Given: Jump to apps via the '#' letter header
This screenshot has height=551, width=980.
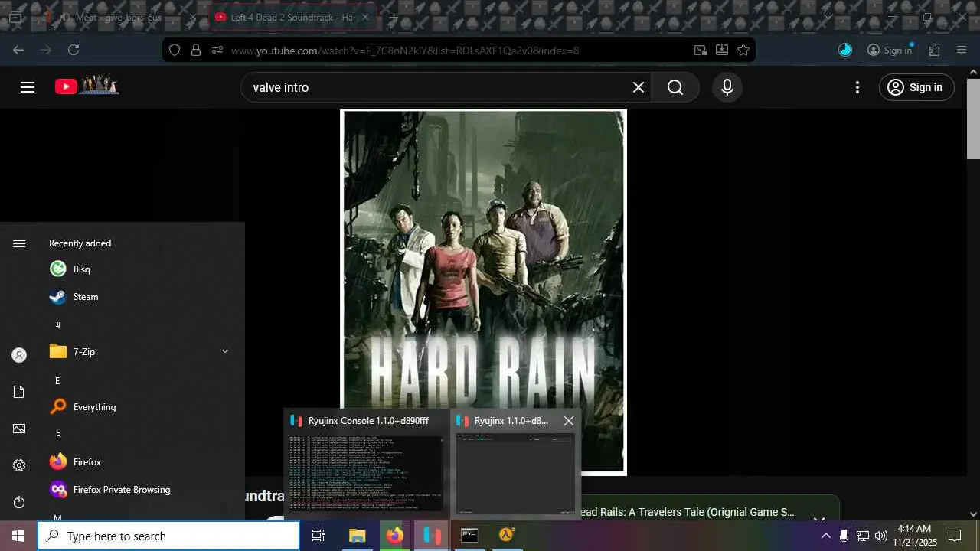Looking at the screenshot, I should tap(58, 324).
